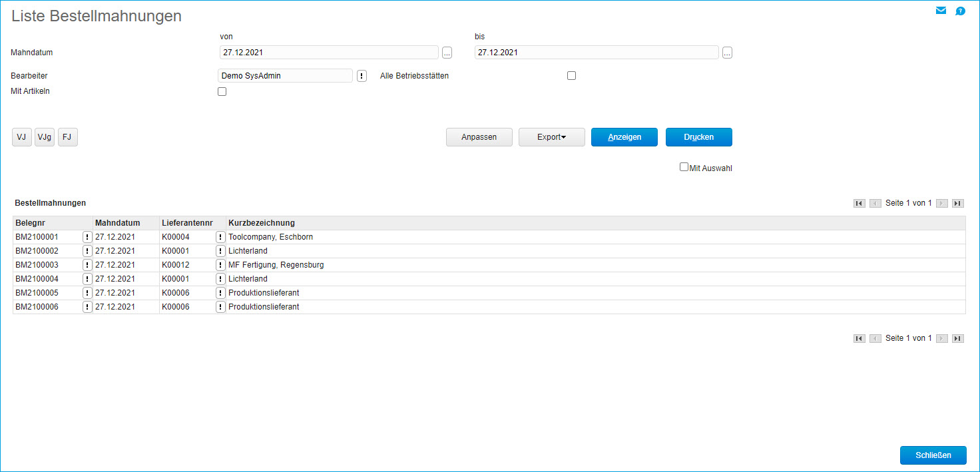Open the mail envelope icon
This screenshot has width=980, height=472.
[x=941, y=11]
